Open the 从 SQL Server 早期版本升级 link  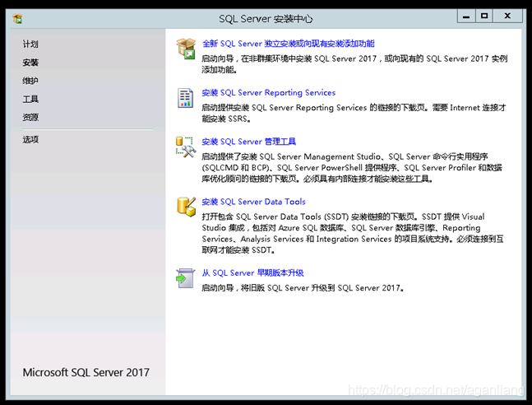[252, 272]
